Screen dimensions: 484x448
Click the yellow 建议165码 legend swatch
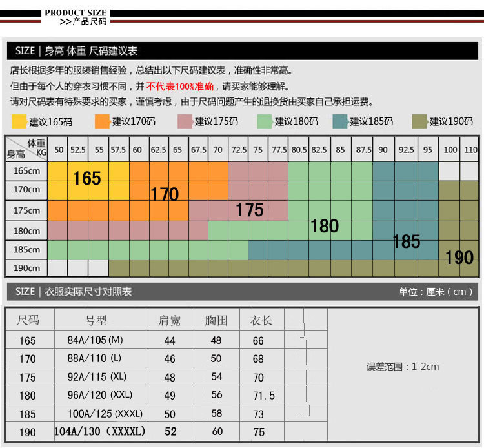[19, 121]
